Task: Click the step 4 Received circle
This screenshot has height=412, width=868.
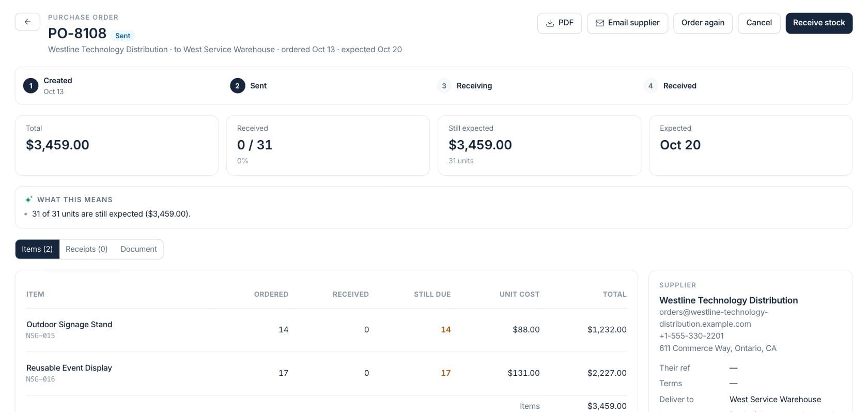Action: (650, 86)
